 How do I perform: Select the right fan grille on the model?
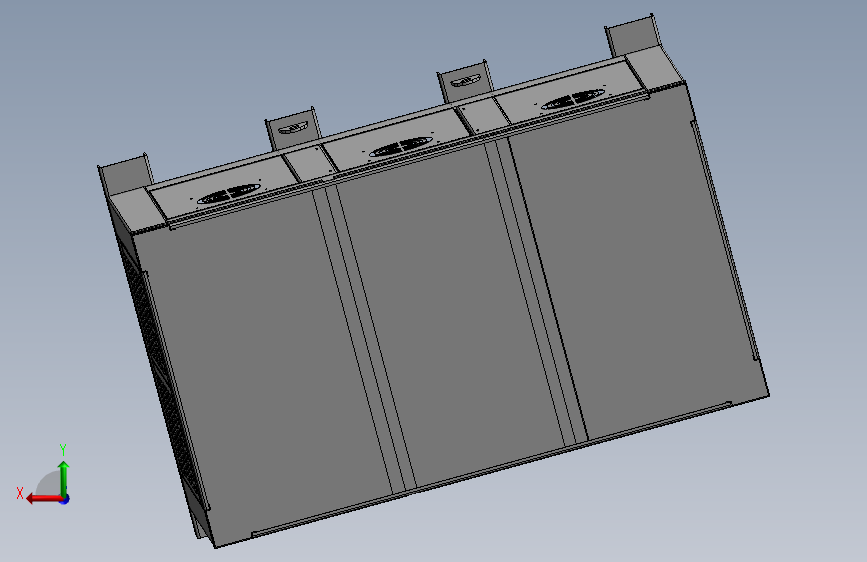(572, 100)
